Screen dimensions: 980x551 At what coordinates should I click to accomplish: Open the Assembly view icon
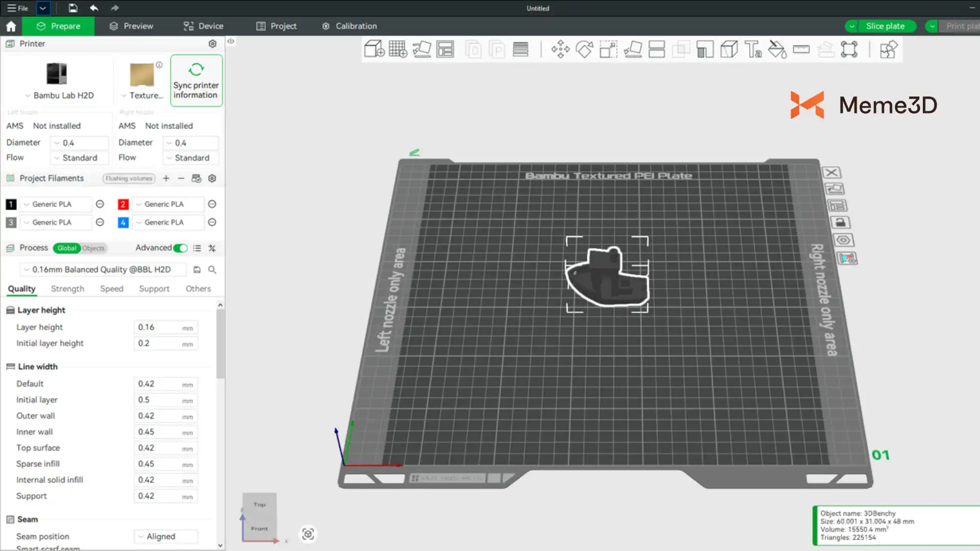coord(888,49)
